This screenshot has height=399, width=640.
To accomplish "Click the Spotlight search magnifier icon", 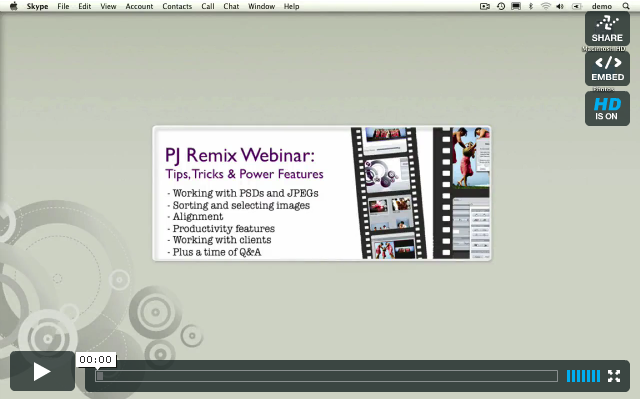I will pyautogui.click(x=626, y=6).
